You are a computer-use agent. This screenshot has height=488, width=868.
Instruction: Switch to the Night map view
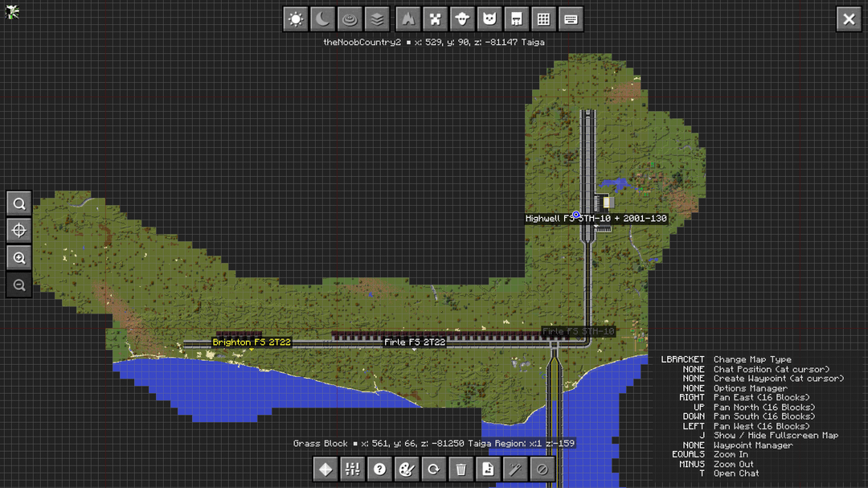point(323,19)
